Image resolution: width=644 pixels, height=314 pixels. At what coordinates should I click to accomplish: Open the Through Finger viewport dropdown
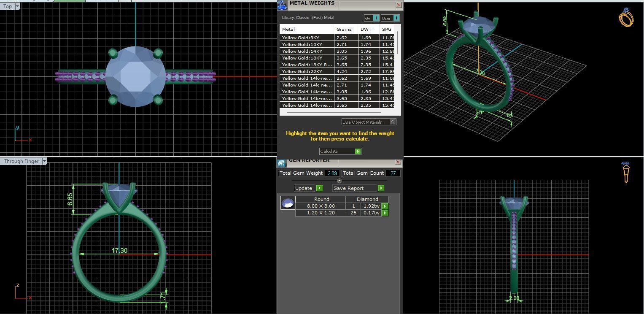(44, 161)
